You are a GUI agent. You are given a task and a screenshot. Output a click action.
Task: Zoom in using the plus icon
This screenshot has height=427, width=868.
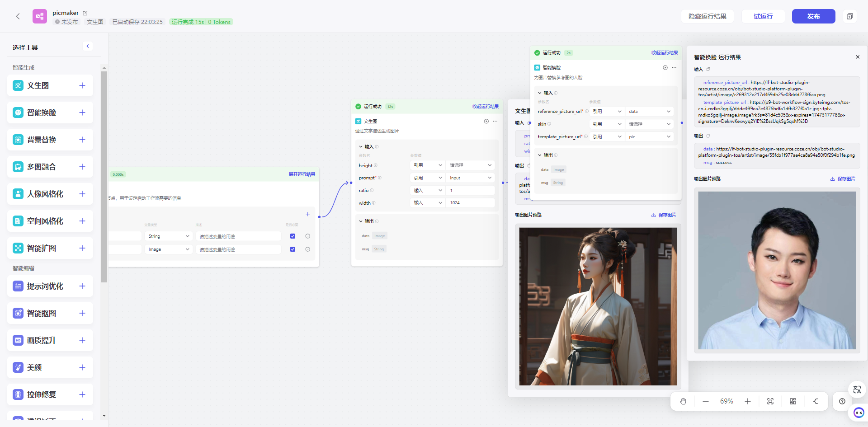[x=748, y=401]
